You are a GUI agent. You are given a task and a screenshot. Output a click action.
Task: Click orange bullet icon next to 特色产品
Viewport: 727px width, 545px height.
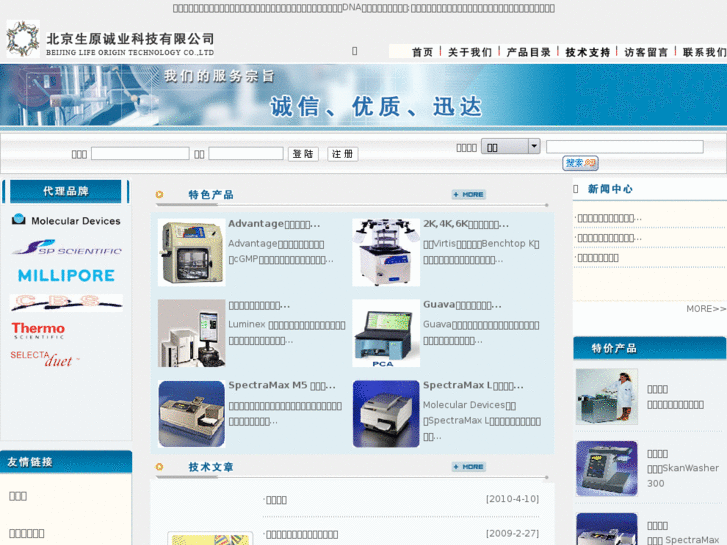tap(159, 195)
